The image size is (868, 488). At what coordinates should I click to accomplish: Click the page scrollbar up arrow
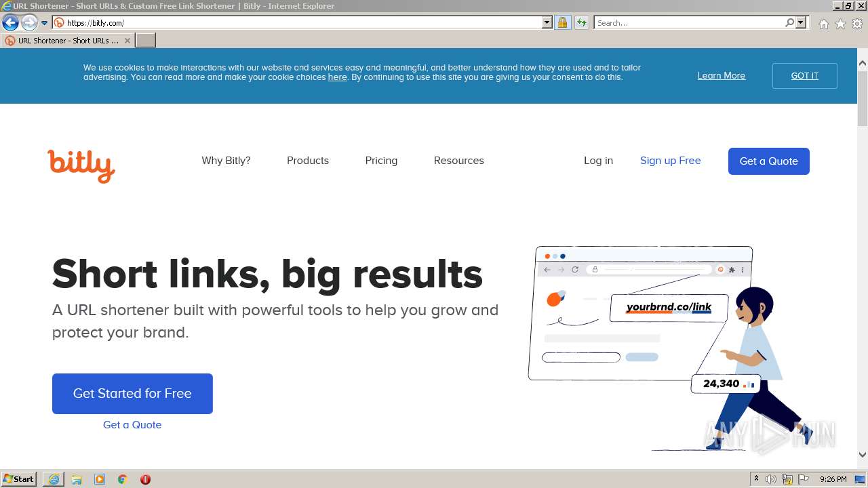(863, 63)
